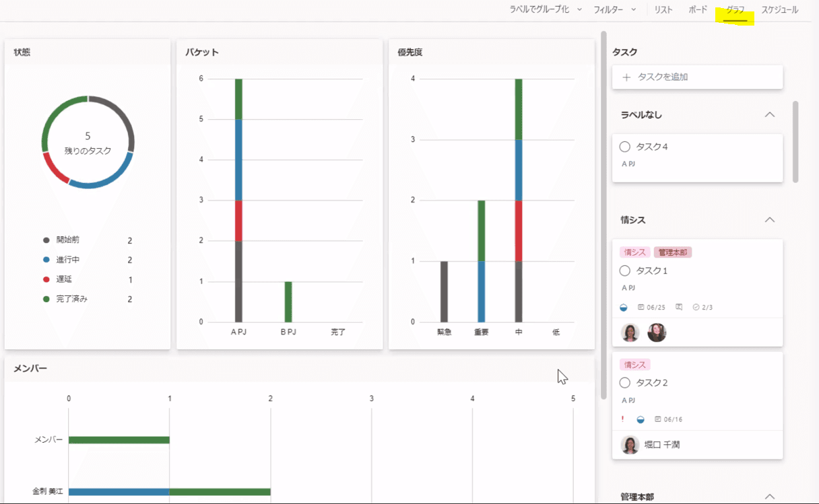819x504 pixels.
Task: Click the notes icon on タスク1 card
Action: pos(679,308)
